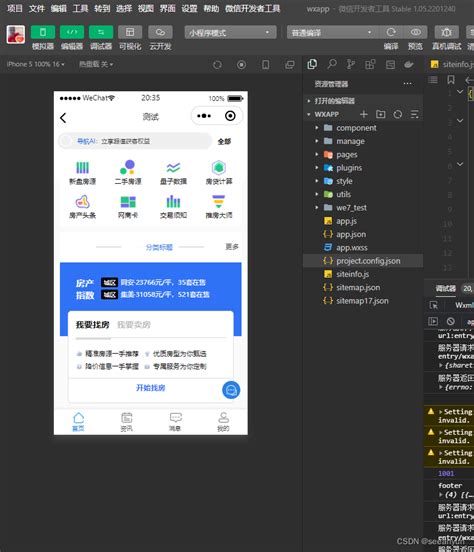Select the app.json file in the explorer
The height and width of the screenshot is (552, 474).
(351, 234)
